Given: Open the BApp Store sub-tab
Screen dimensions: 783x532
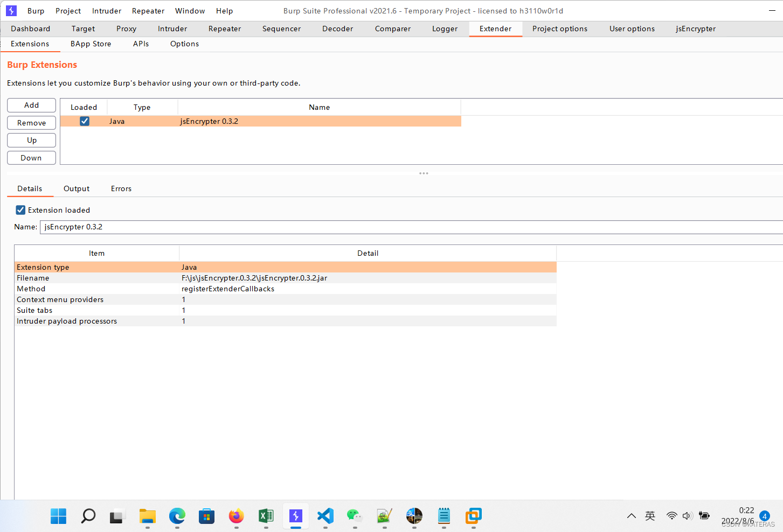Looking at the screenshot, I should tap(91, 44).
